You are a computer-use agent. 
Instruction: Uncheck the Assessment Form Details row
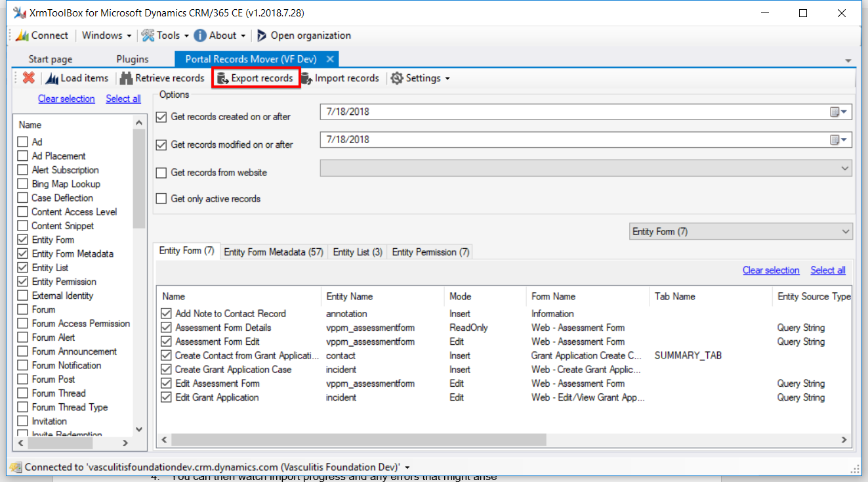166,328
